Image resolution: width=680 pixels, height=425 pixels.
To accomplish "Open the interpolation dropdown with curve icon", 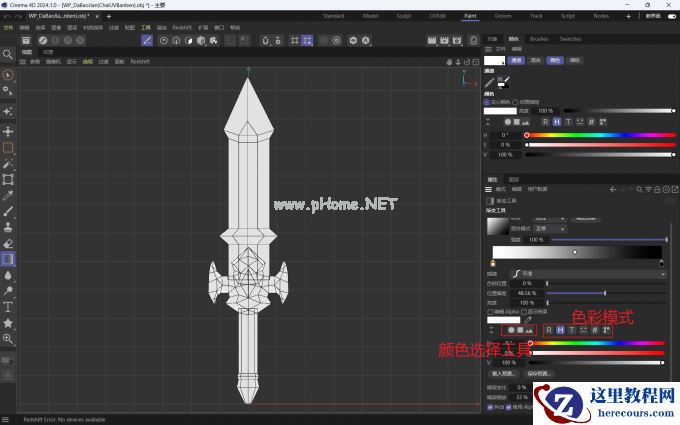I will (x=588, y=274).
